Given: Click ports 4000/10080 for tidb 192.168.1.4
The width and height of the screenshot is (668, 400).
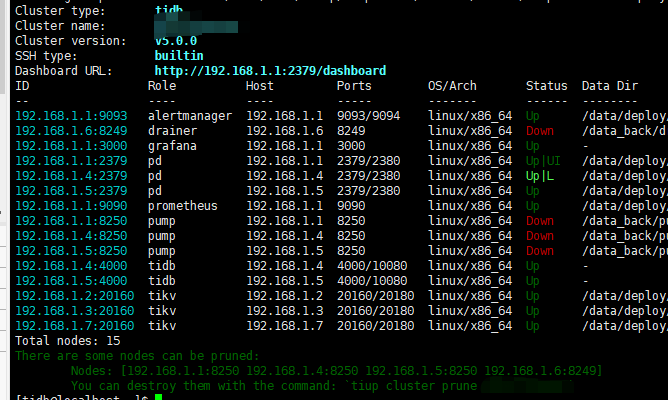Looking at the screenshot, I should click(x=372, y=266).
